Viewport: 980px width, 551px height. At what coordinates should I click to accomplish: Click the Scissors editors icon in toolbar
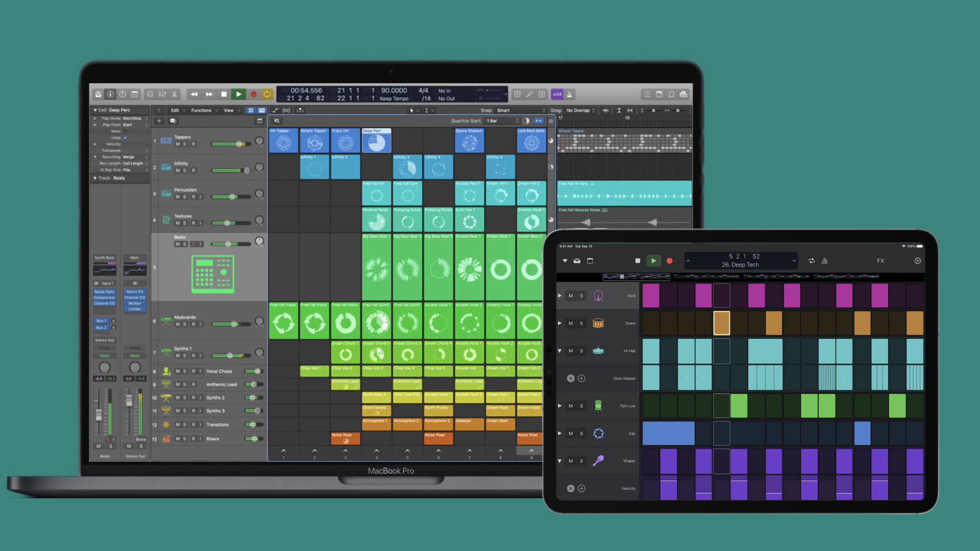pyautogui.click(x=175, y=94)
